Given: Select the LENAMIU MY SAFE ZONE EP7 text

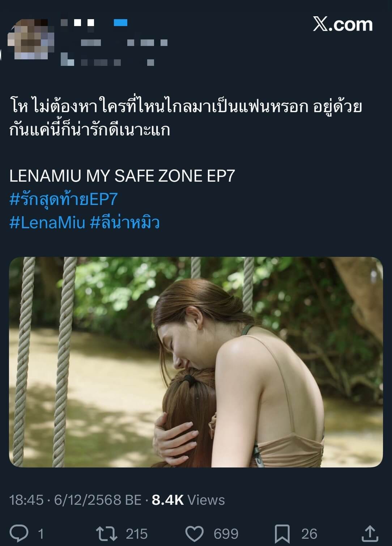Looking at the screenshot, I should (122, 176).
